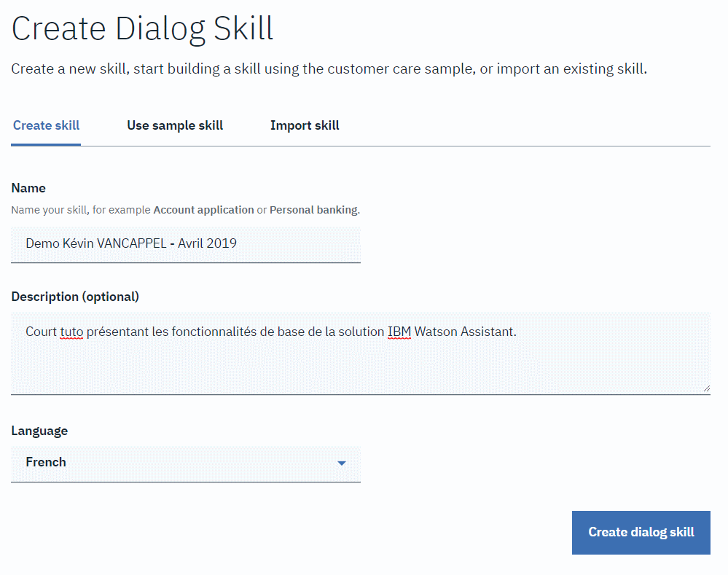This screenshot has height=575, width=728.
Task: Click the Name field label
Action: pyautogui.click(x=28, y=188)
